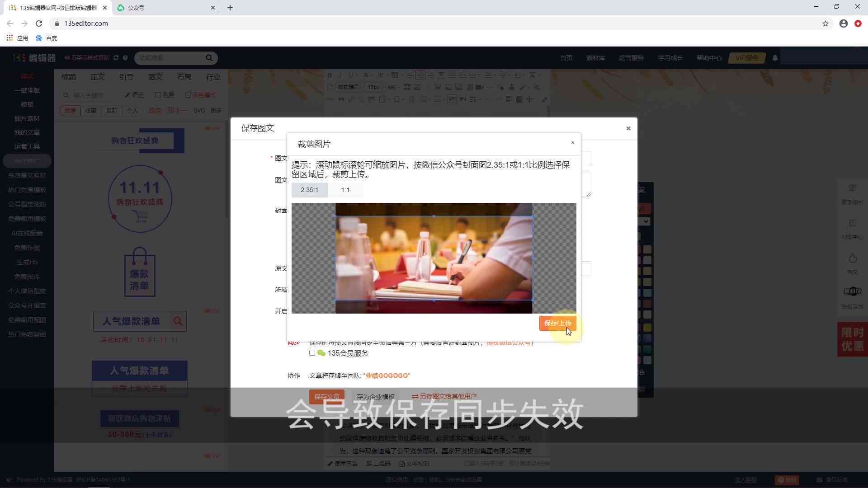Click the Bold icon in editor toolbar

[330, 75]
